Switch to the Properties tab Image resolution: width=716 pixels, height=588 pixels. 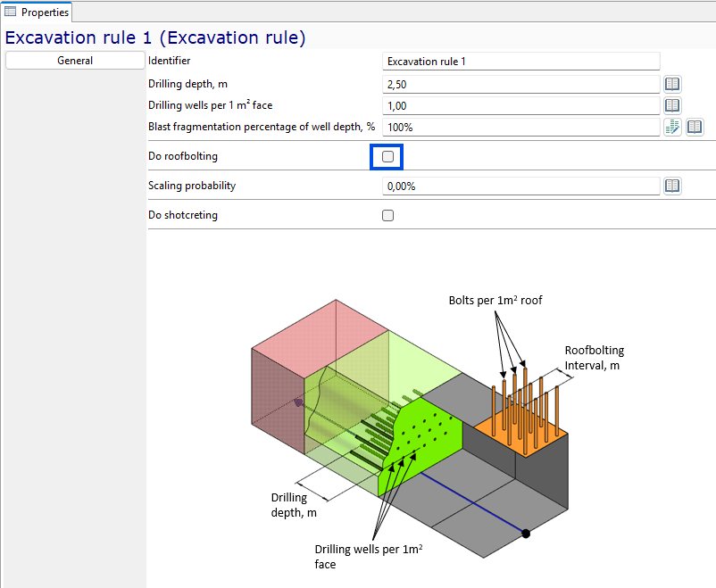pos(37,12)
